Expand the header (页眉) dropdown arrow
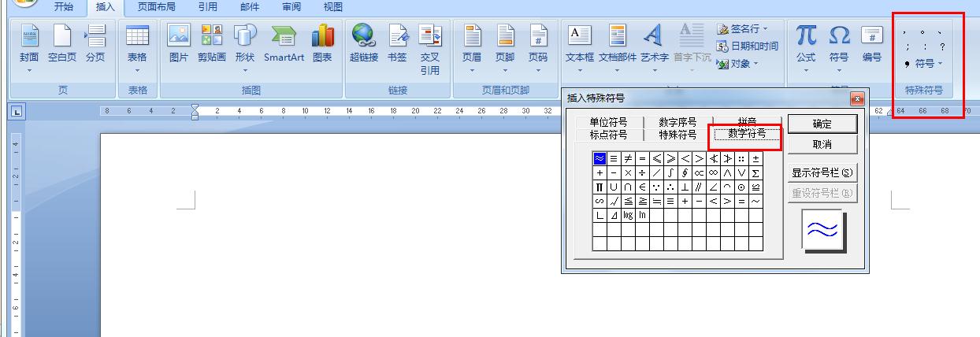 (x=472, y=71)
